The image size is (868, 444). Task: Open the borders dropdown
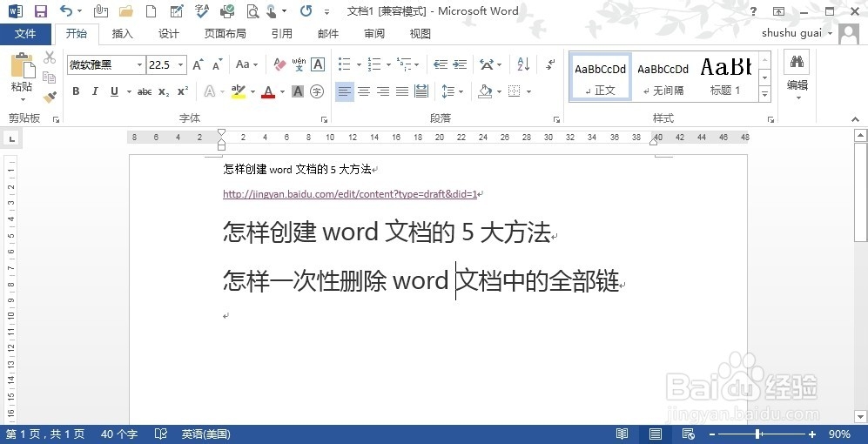click(x=528, y=91)
